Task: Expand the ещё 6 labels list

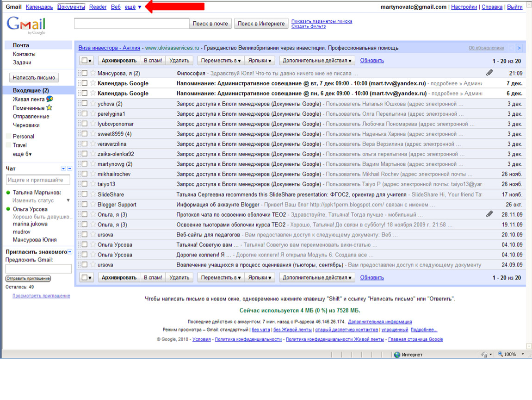Action: [x=22, y=154]
